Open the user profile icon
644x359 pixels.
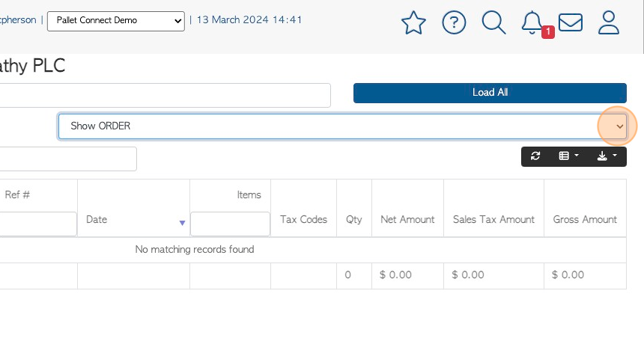[x=608, y=22]
